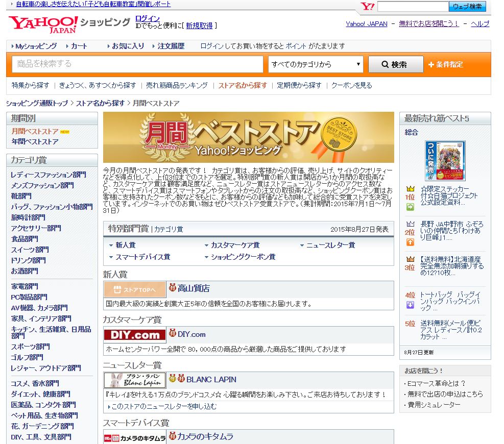Click the 新規取得 link
Viewport: 504px width, 444px height.
pyautogui.click(x=199, y=26)
